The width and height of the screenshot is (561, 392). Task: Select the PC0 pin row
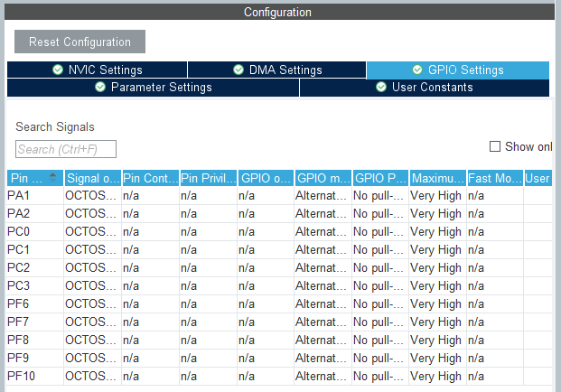click(279, 232)
